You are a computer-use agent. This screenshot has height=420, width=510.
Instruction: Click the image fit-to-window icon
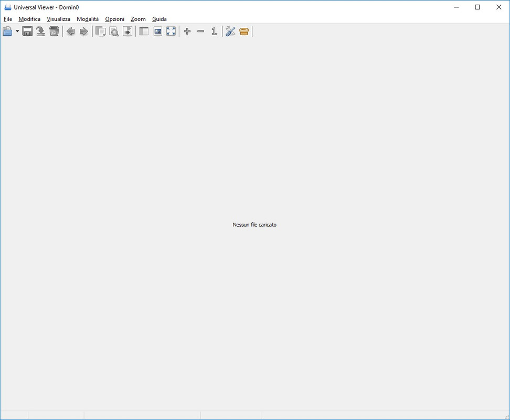[x=158, y=31]
